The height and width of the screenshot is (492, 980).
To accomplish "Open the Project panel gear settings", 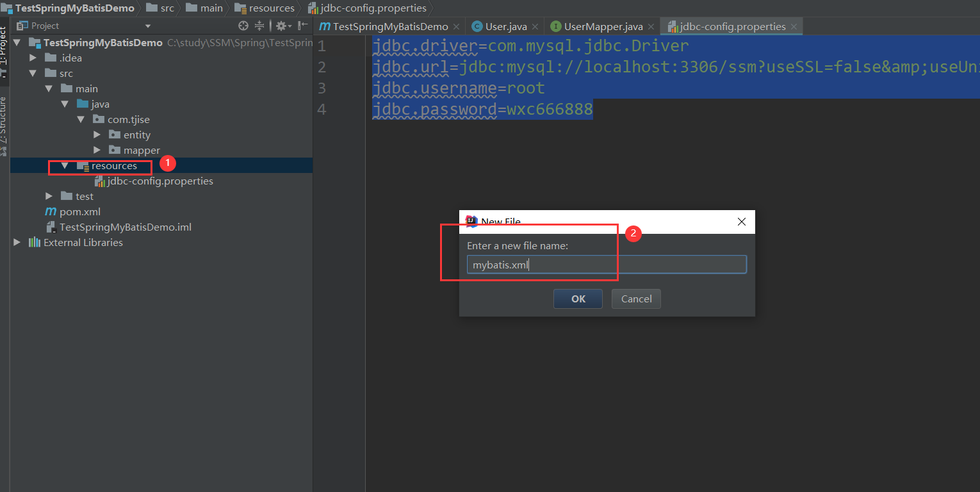I will (x=281, y=26).
